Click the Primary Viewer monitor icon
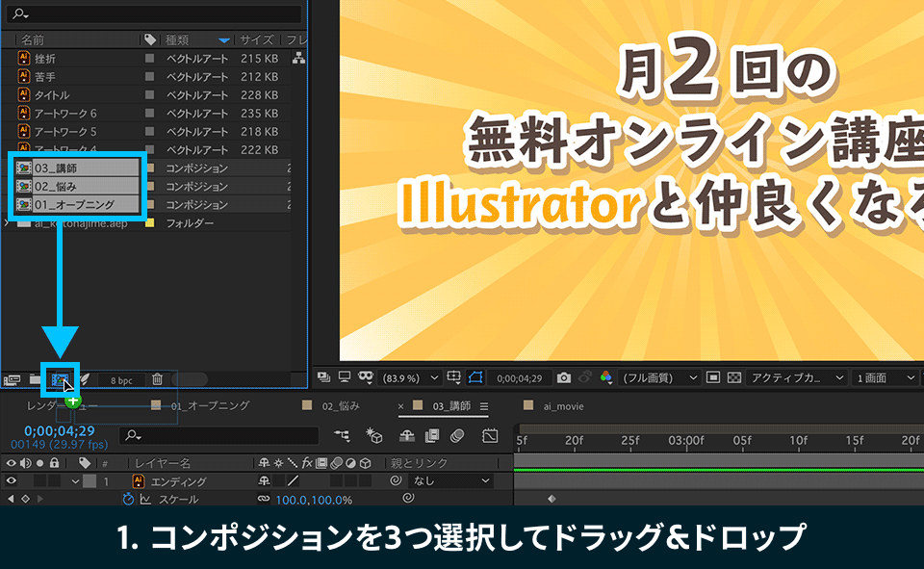 [345, 377]
